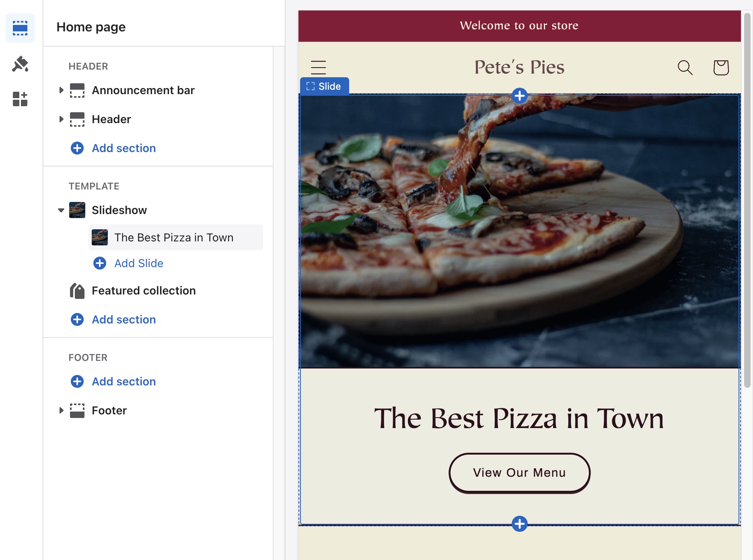Select the Featured collection section
753x560 pixels.
[x=144, y=290]
